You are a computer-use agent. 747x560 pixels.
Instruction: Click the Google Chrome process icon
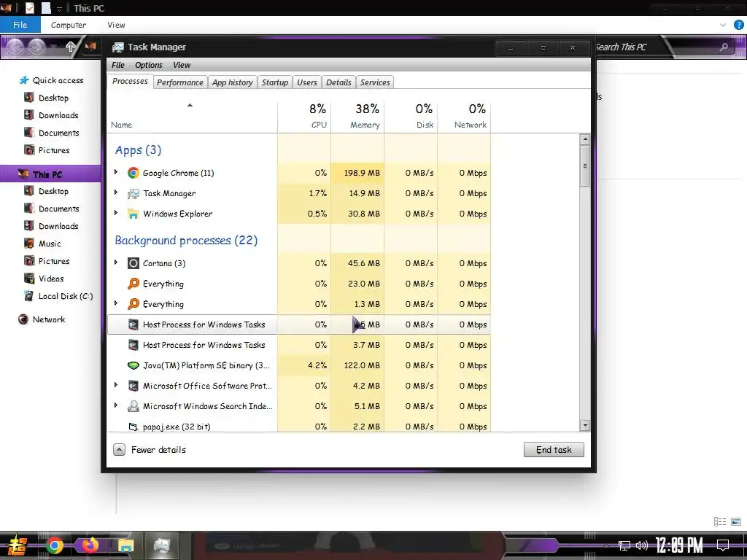click(x=133, y=173)
